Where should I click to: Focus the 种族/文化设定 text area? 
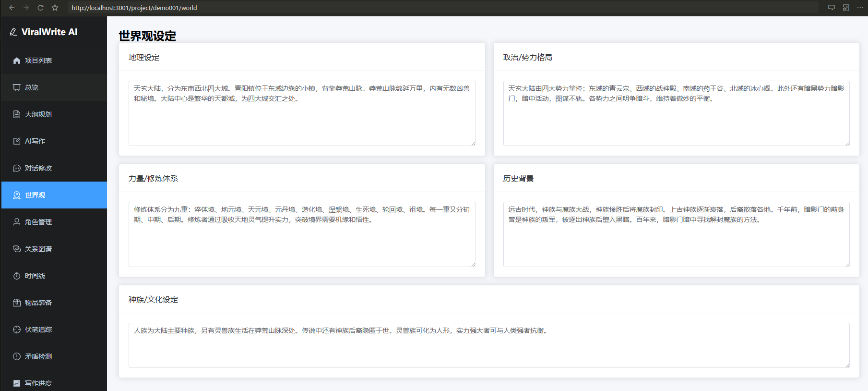coord(489,345)
